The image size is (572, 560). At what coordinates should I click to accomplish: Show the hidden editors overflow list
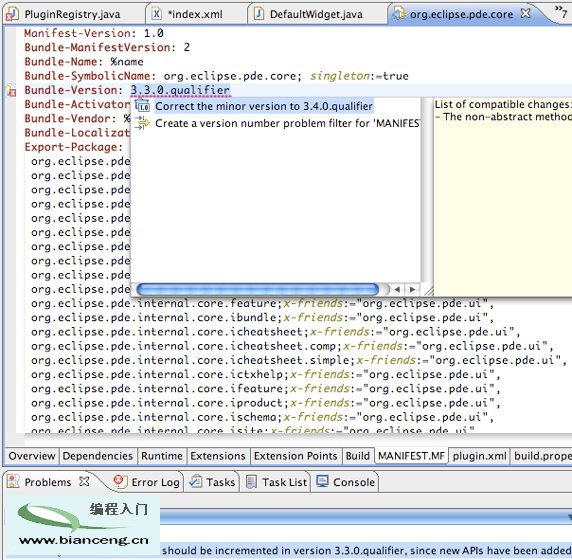[x=561, y=12]
